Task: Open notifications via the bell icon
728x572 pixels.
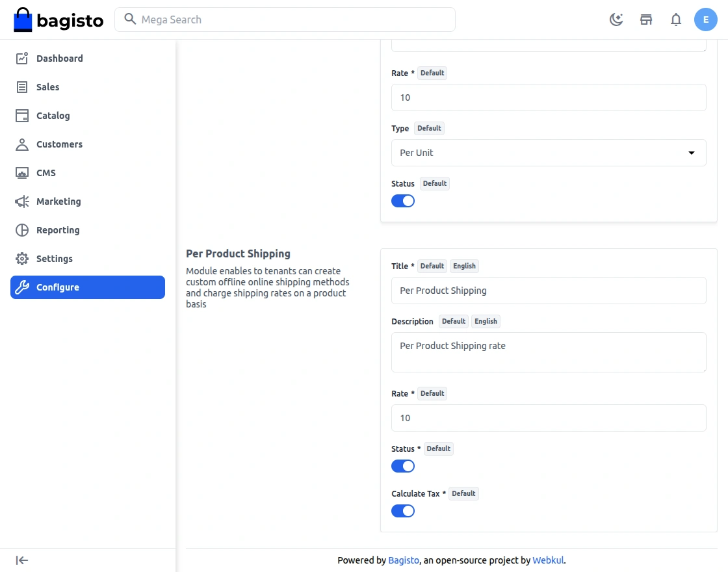Action: (676, 19)
